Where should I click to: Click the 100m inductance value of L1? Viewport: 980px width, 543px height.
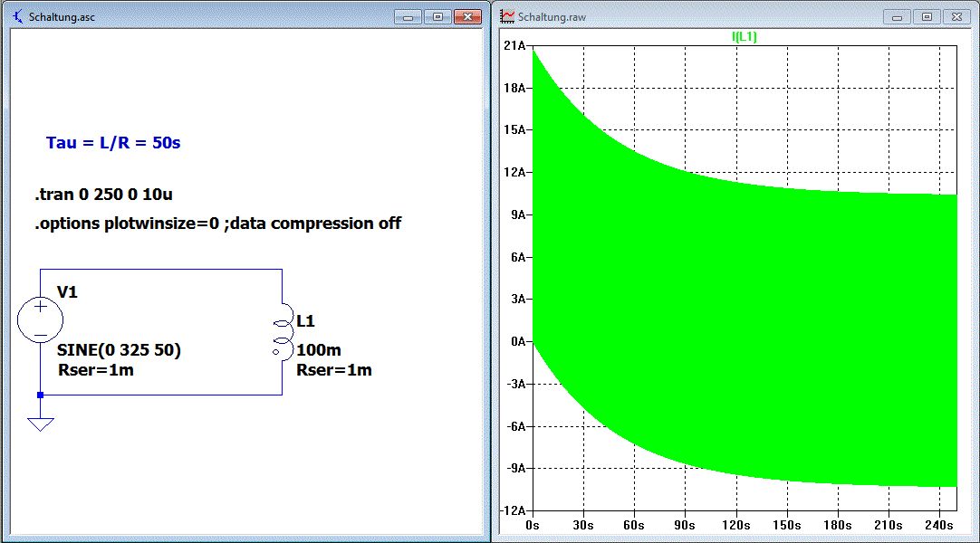(319, 350)
